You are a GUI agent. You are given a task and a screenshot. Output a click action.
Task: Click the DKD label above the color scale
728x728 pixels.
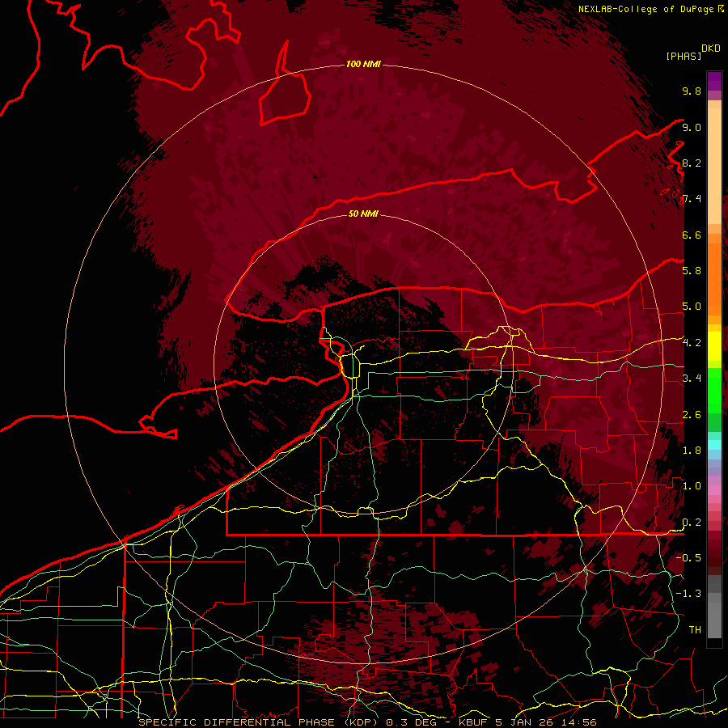pyautogui.click(x=711, y=49)
